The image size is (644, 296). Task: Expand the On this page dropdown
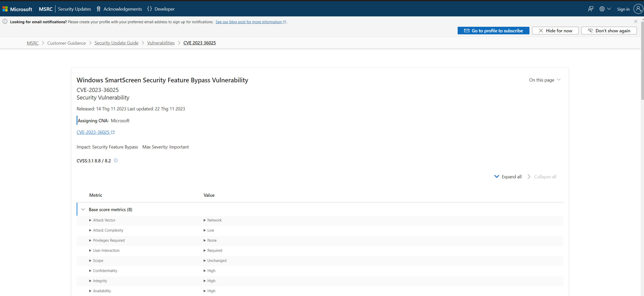point(545,80)
